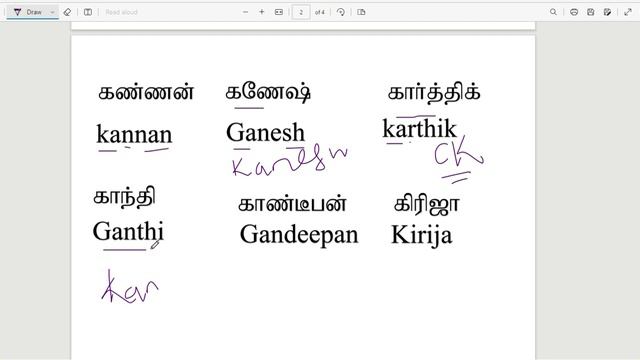This screenshot has width=640, height=360.
Task: Click the word 'Ganthi'
Action: (x=128, y=231)
